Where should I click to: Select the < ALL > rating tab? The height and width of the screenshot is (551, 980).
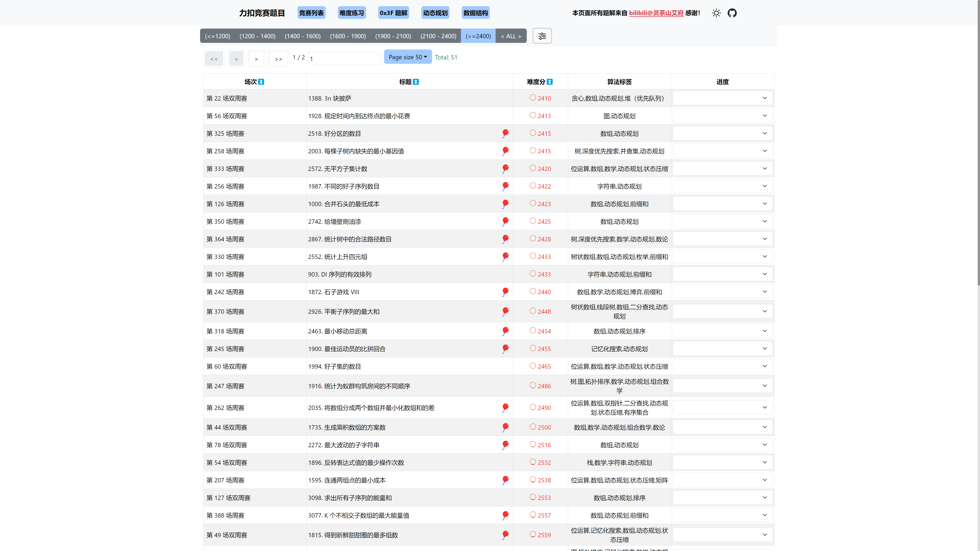pos(510,36)
